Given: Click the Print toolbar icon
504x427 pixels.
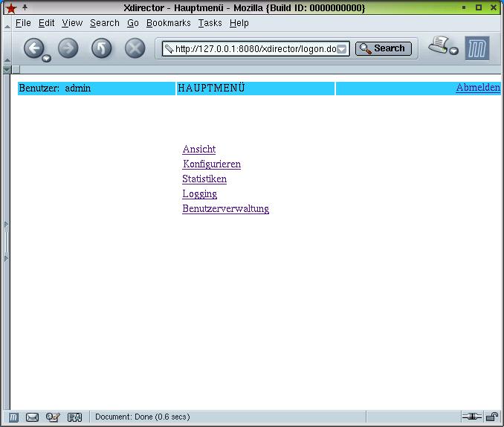Looking at the screenshot, I should click(440, 45).
